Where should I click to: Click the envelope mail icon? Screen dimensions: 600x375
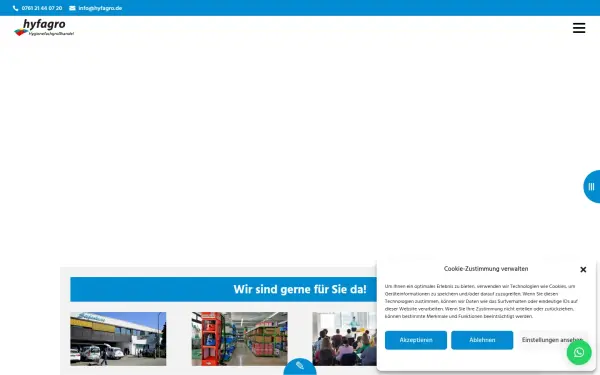pos(72,8)
